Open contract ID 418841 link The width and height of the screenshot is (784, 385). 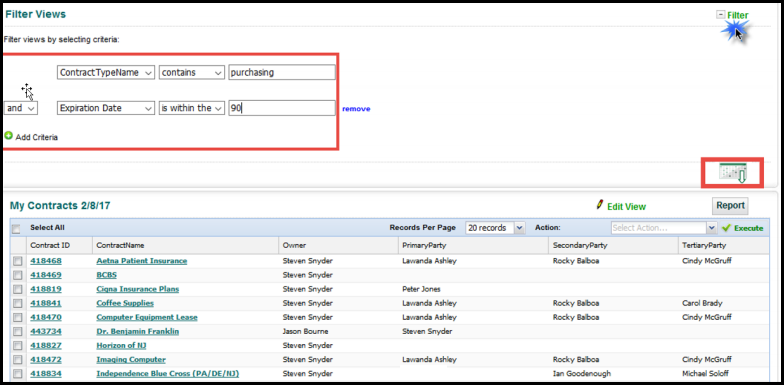(x=46, y=303)
